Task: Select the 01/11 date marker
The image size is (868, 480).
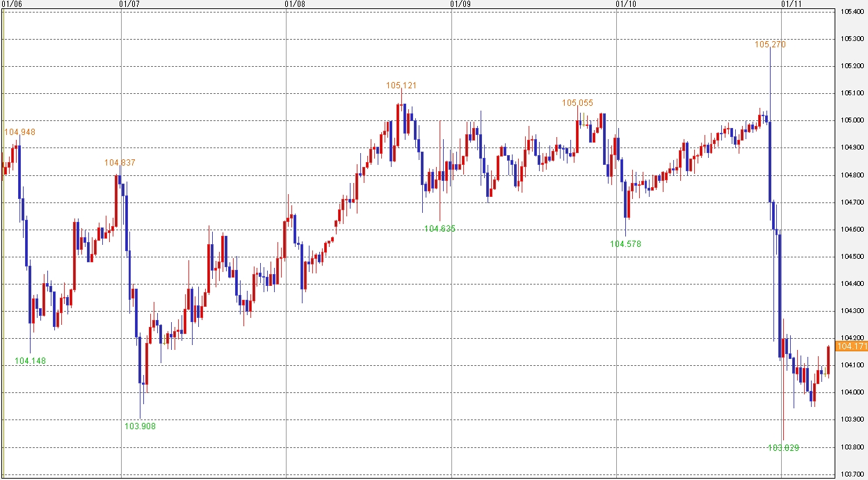Action: coord(791,4)
